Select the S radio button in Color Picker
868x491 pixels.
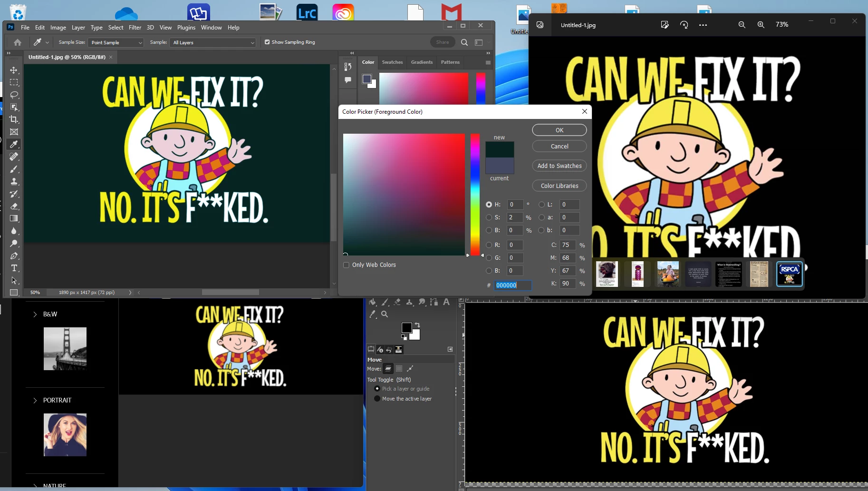pyautogui.click(x=489, y=217)
